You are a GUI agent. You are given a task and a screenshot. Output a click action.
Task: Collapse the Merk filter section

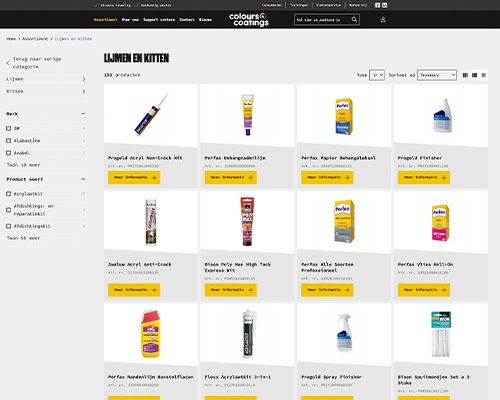coord(83,114)
